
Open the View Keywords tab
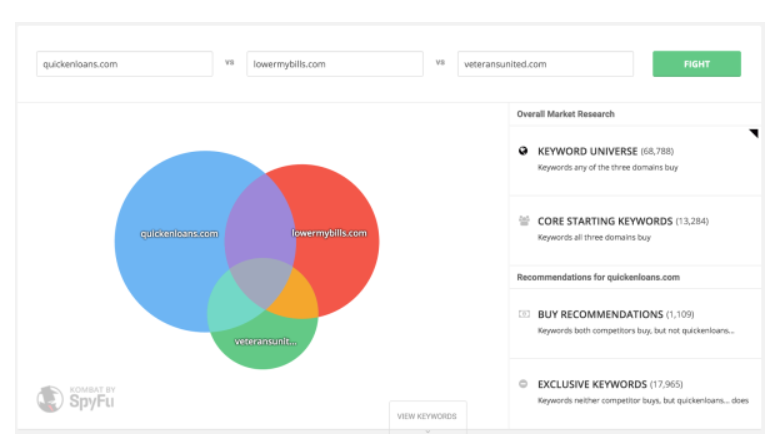click(x=428, y=416)
